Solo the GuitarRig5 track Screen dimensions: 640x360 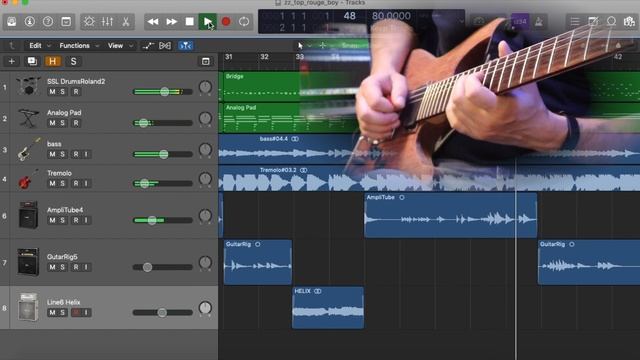click(62, 267)
